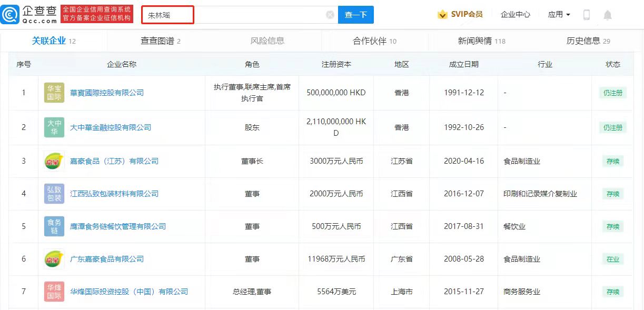Click the 11968万元人民币 capital cell
644x310 pixels.
[336, 259]
